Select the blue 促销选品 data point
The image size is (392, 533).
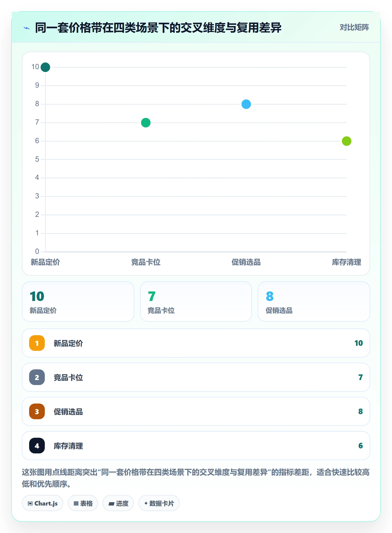[246, 104]
